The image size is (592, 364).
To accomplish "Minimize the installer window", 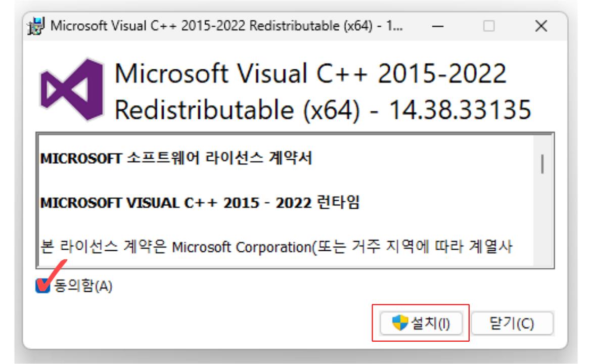I will coord(438,26).
